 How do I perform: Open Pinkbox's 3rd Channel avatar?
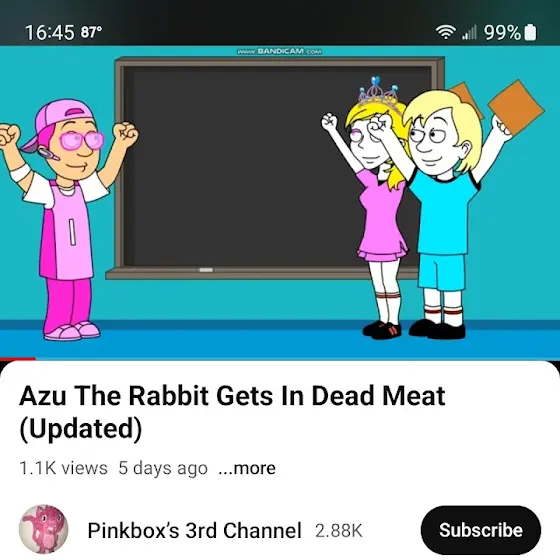tap(44, 529)
